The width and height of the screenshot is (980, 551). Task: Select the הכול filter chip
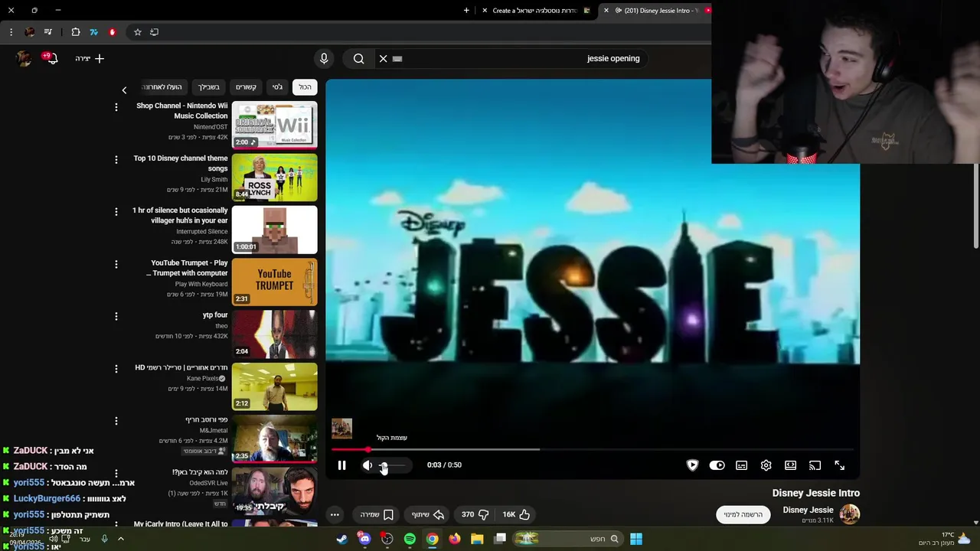point(305,87)
